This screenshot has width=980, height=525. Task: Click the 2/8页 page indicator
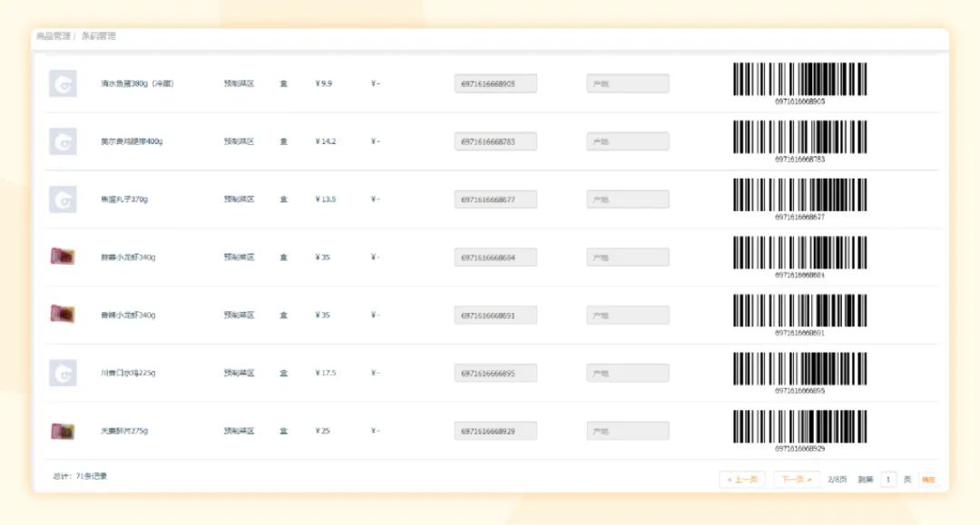tap(838, 480)
